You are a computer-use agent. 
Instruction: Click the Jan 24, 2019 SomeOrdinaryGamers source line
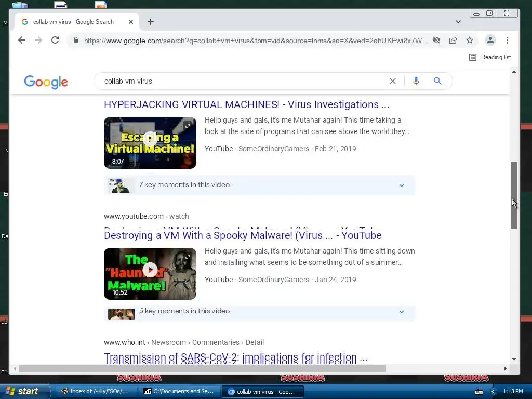[280, 280]
